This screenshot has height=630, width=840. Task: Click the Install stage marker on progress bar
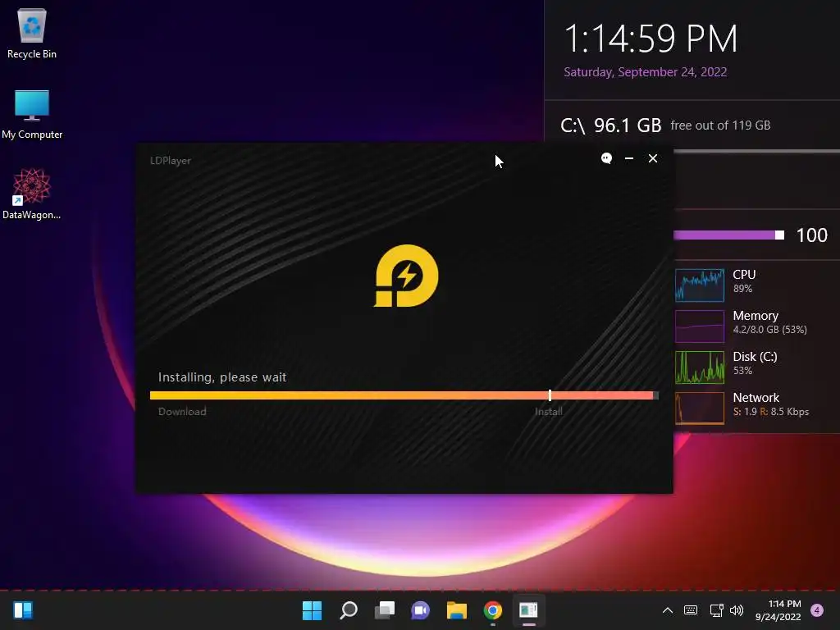pyautogui.click(x=550, y=395)
